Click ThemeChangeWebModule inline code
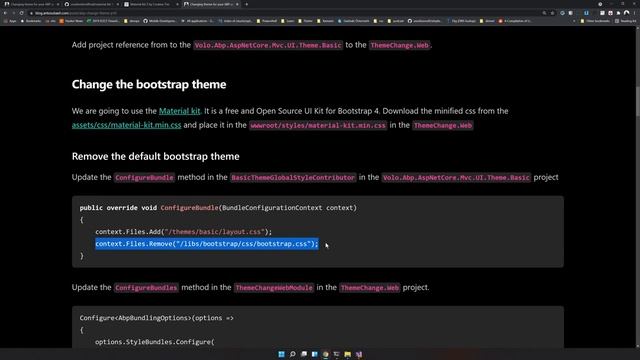 pyautogui.click(x=274, y=288)
